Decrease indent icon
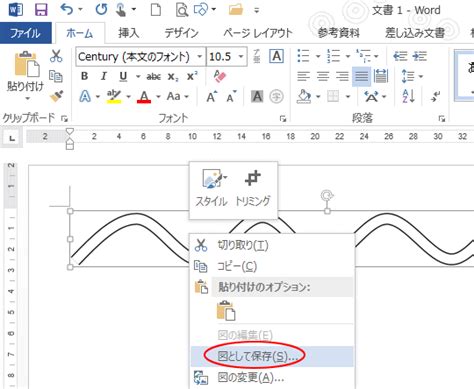 pos(400,56)
